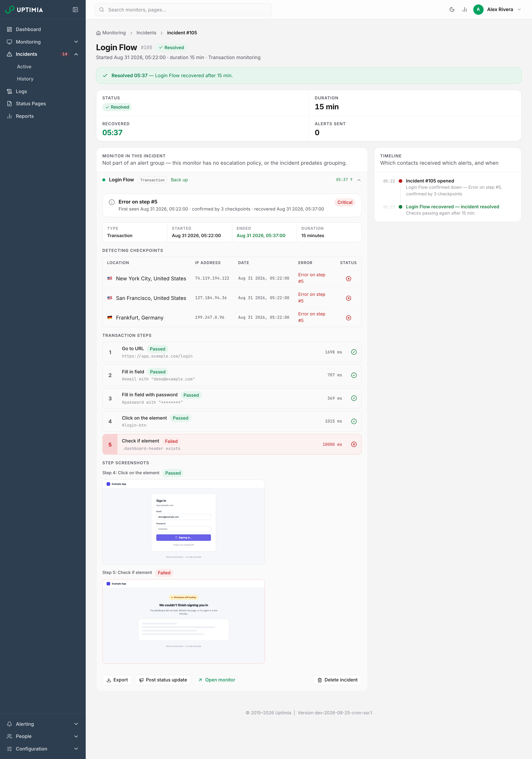Viewport: 532px width, 759px height.
Task: Click the Alex Rivera avatar
Action: pos(478,10)
